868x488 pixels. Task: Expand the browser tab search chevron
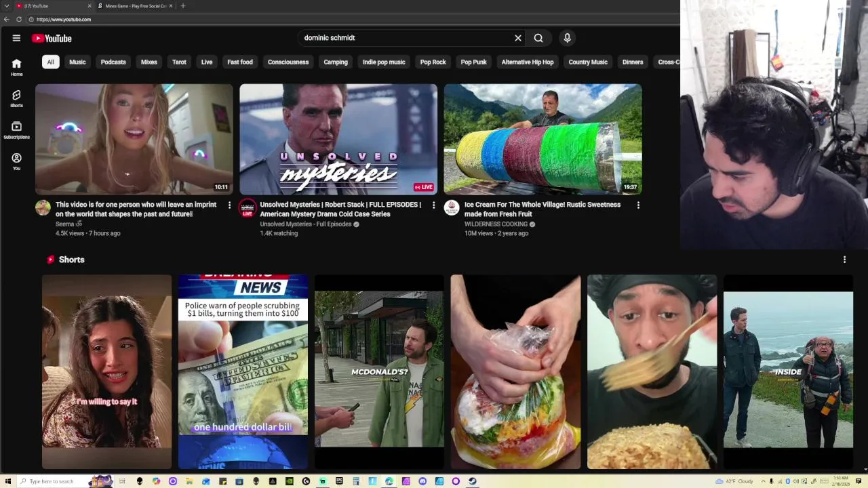[6, 6]
